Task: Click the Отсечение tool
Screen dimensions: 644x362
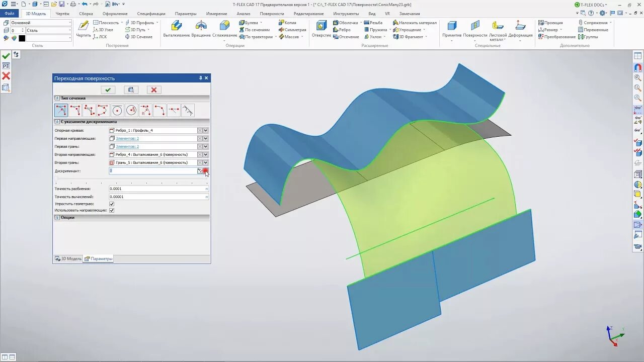Action: [346, 37]
